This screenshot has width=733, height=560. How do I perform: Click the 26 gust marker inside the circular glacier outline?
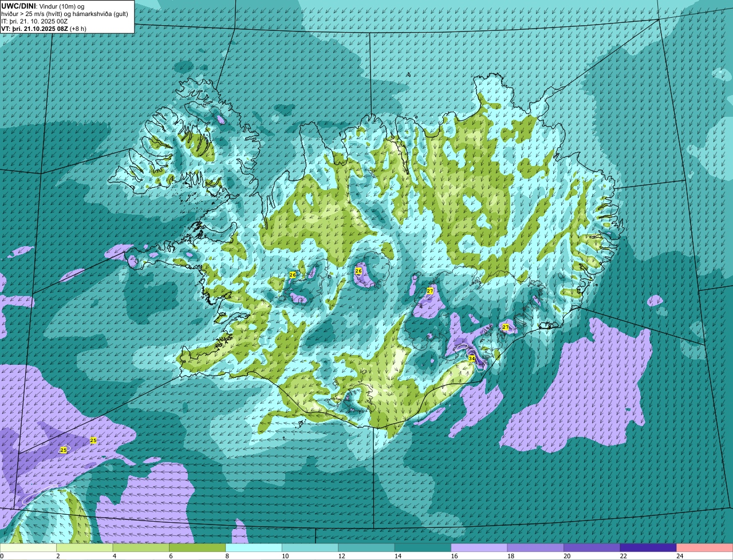coord(358,271)
